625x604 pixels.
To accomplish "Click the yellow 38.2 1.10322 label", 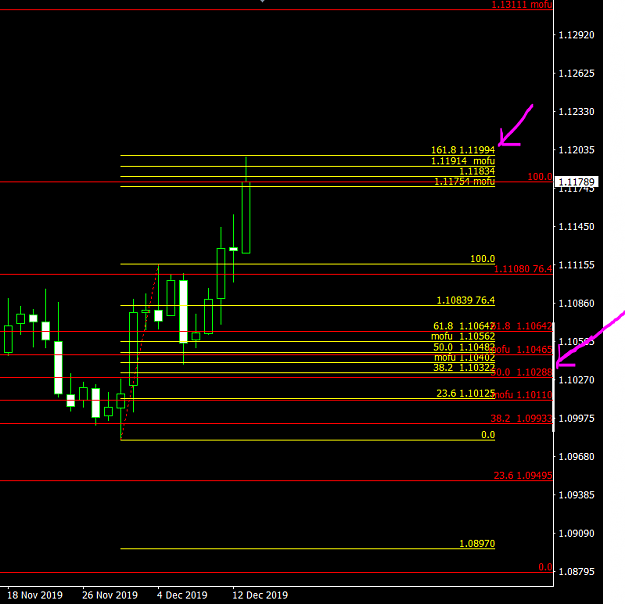I will (x=464, y=367).
